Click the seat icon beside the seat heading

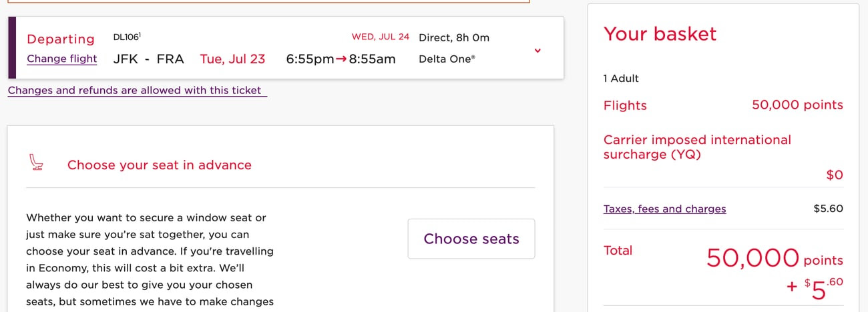tap(37, 163)
